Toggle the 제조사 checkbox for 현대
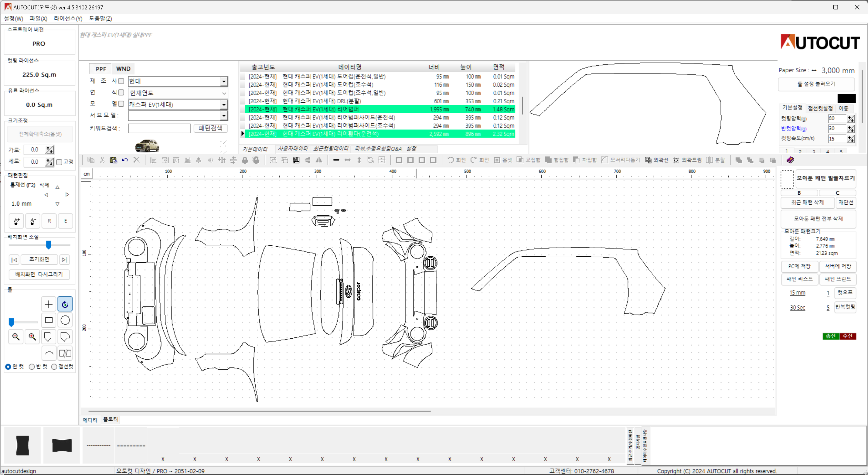 (x=121, y=81)
